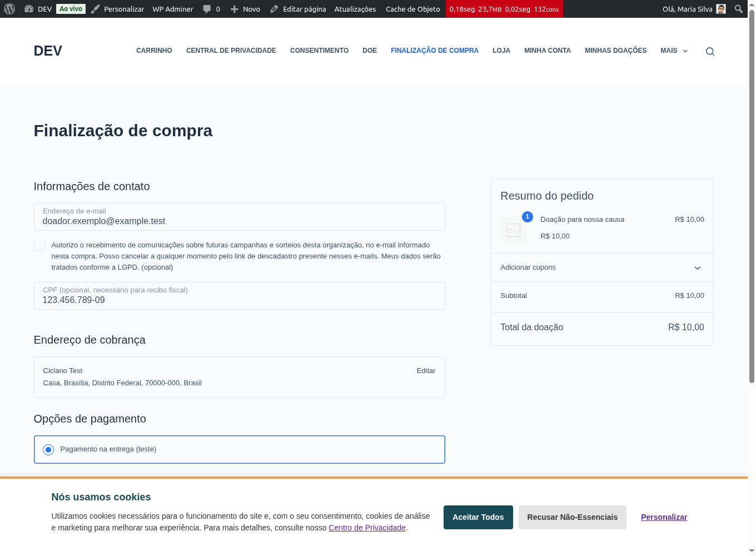Screen dimensions: 756x556
Task: Select FINALIZAÇÃO DE COMPRA menu item
Action: (435, 51)
